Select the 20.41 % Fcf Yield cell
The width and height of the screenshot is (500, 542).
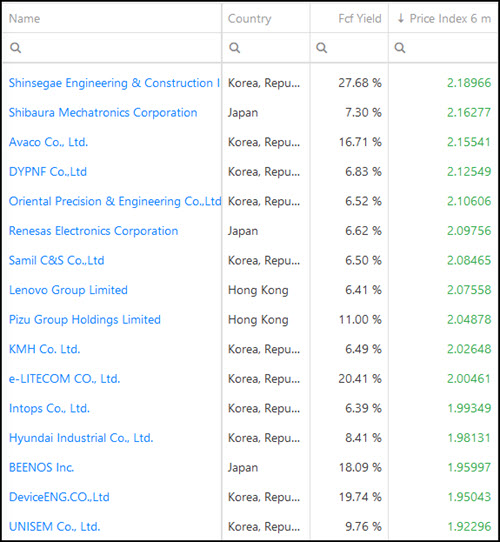click(x=360, y=379)
